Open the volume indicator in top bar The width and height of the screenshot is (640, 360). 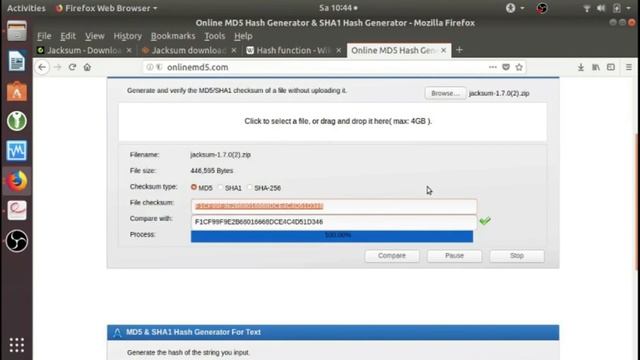click(x=601, y=8)
